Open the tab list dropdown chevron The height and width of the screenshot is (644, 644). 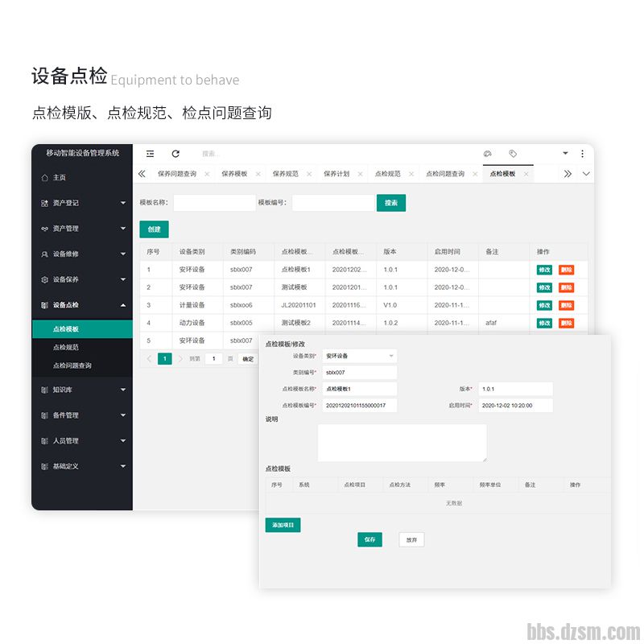coord(585,174)
